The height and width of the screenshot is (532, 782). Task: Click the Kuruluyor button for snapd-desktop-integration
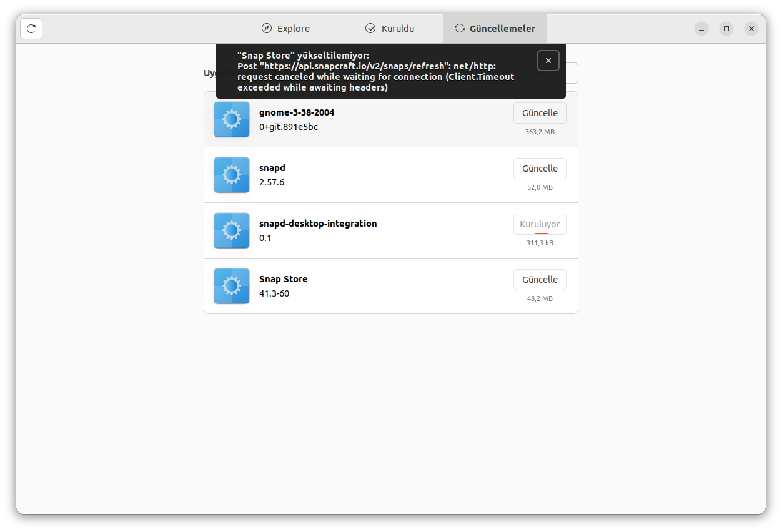click(x=540, y=224)
